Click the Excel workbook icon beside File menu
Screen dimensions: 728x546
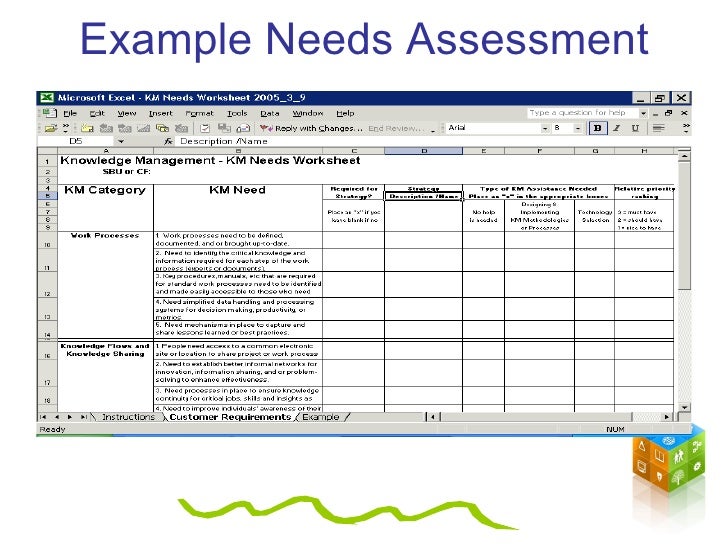(49, 113)
